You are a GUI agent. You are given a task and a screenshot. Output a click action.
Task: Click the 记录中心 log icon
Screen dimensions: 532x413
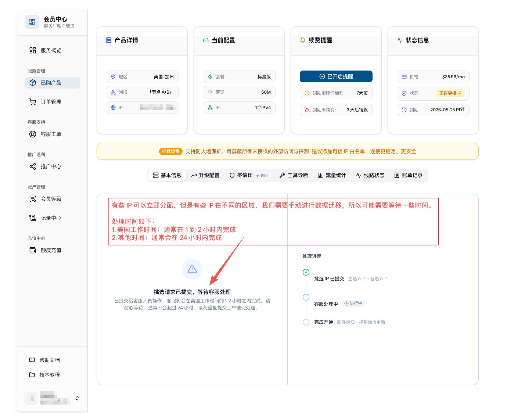point(33,218)
